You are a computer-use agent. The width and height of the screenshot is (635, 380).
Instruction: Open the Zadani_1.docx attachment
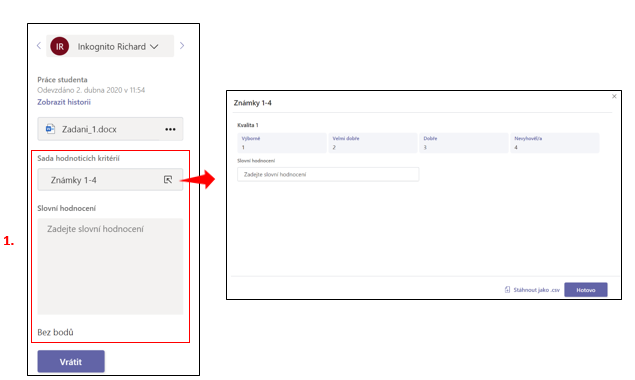tap(110, 129)
